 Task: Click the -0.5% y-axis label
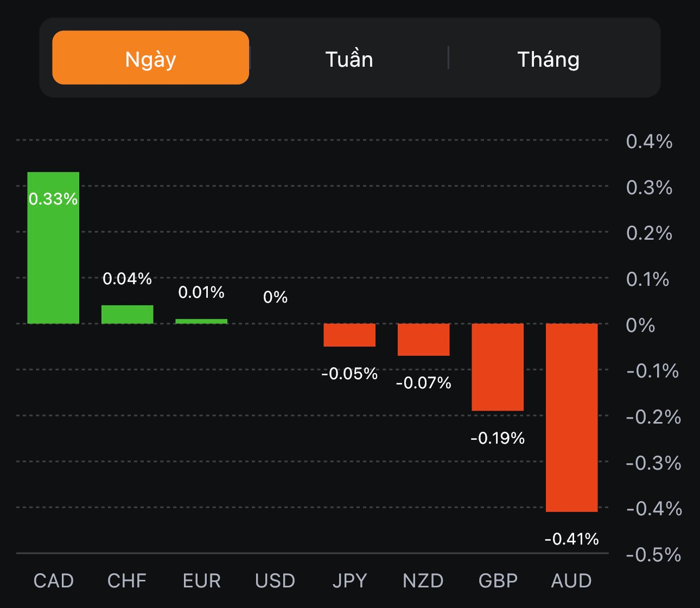pos(653,554)
